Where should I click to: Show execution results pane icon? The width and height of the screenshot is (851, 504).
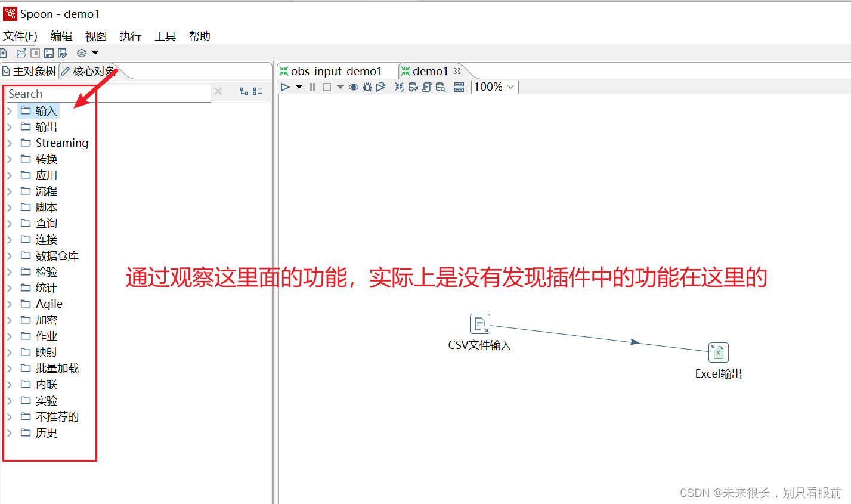coord(459,87)
